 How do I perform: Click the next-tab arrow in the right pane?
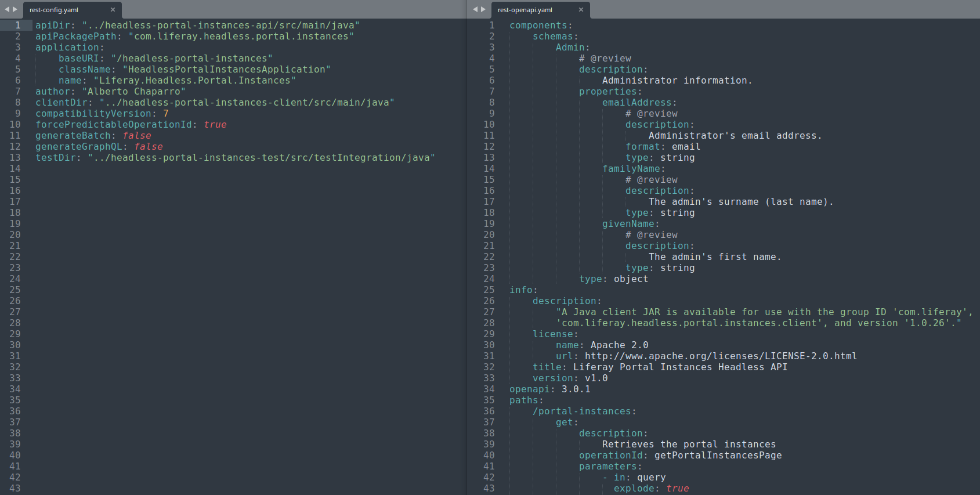(483, 9)
